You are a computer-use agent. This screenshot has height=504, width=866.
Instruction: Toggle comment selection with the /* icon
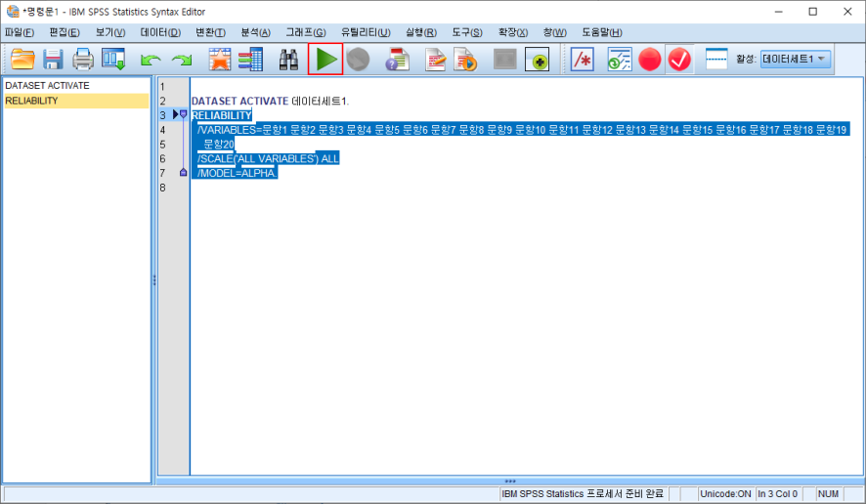pyautogui.click(x=583, y=59)
